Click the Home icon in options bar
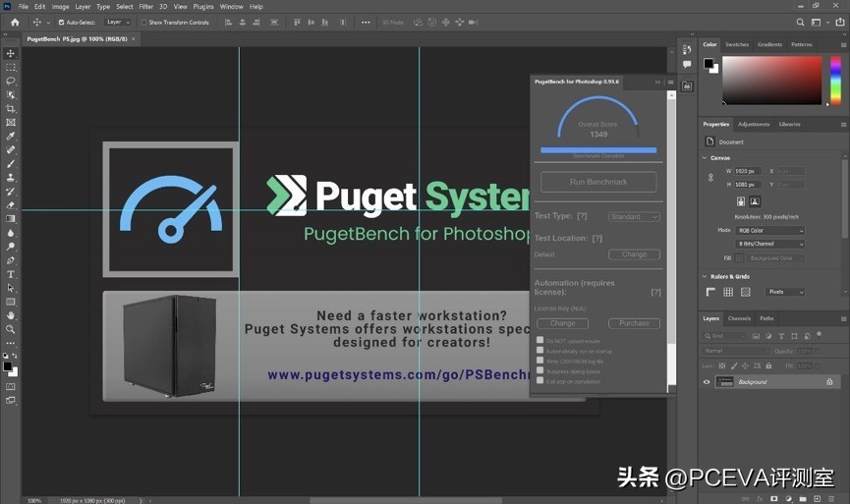 [x=15, y=22]
